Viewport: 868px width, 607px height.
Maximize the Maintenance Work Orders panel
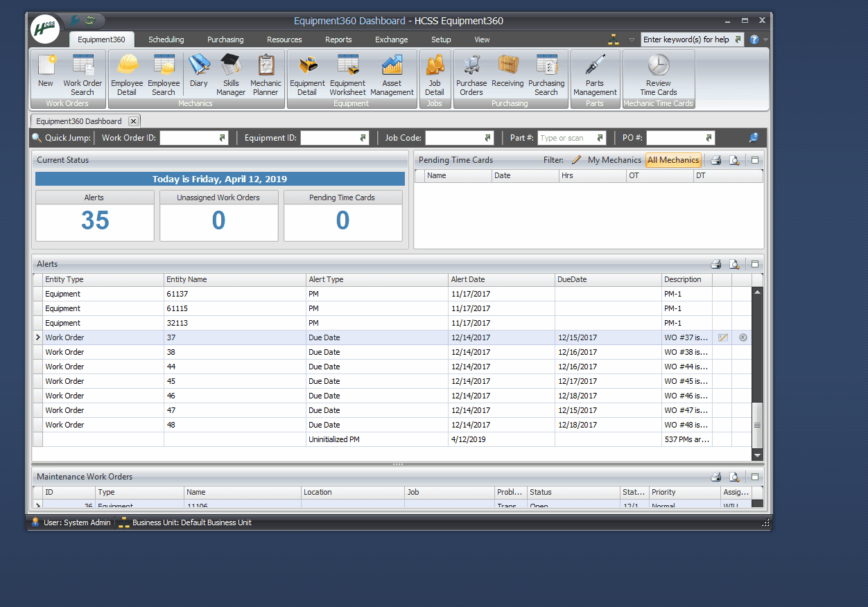pos(755,477)
